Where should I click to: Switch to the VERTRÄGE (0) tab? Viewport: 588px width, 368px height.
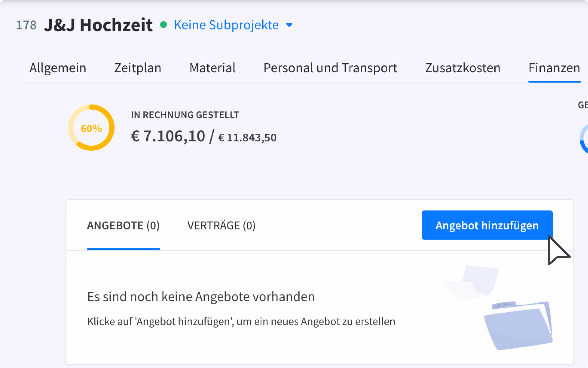click(x=221, y=225)
